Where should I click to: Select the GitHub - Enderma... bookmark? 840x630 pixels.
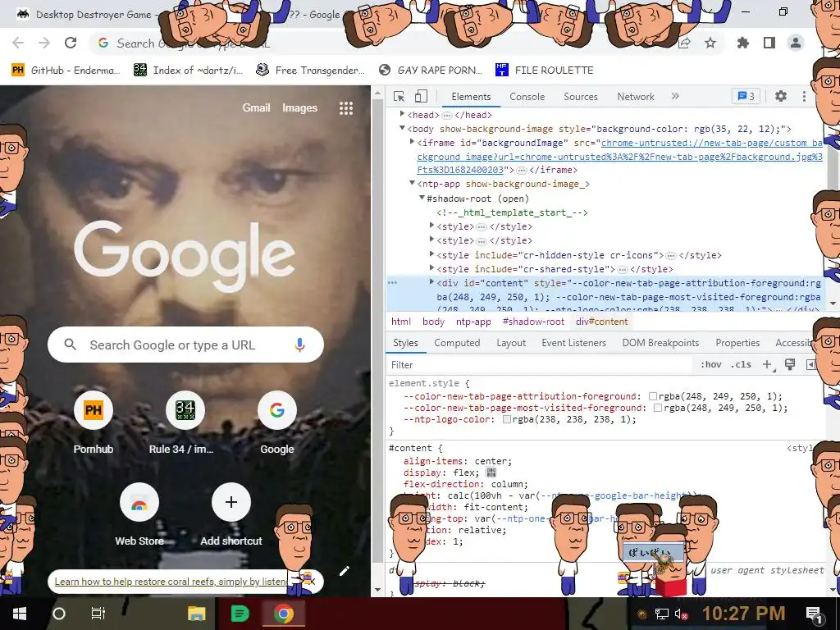(66, 71)
